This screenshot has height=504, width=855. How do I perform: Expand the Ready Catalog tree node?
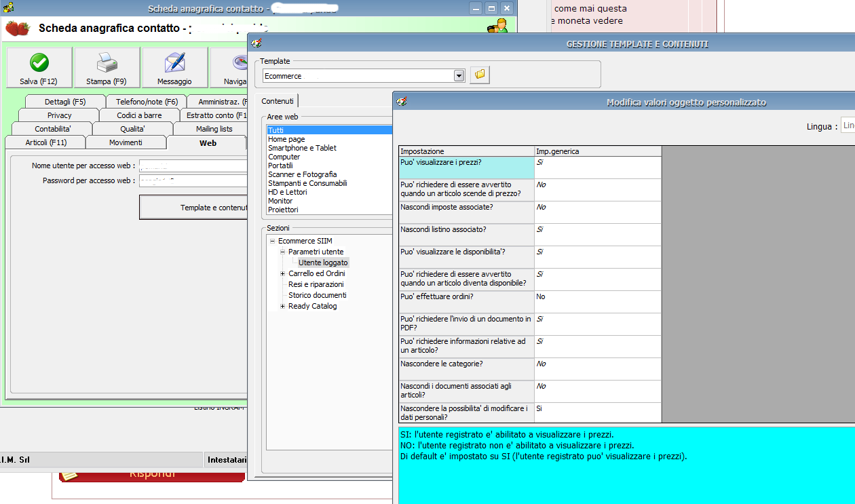tap(282, 307)
